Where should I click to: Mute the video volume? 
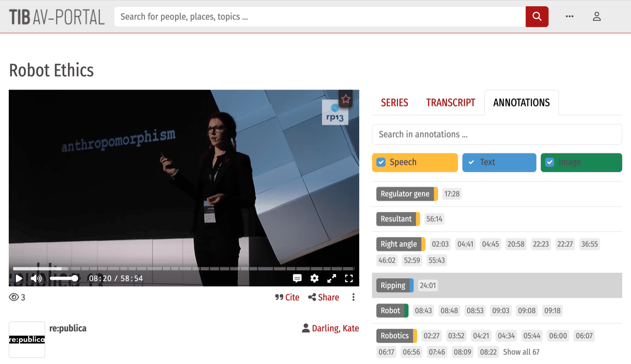coord(36,278)
